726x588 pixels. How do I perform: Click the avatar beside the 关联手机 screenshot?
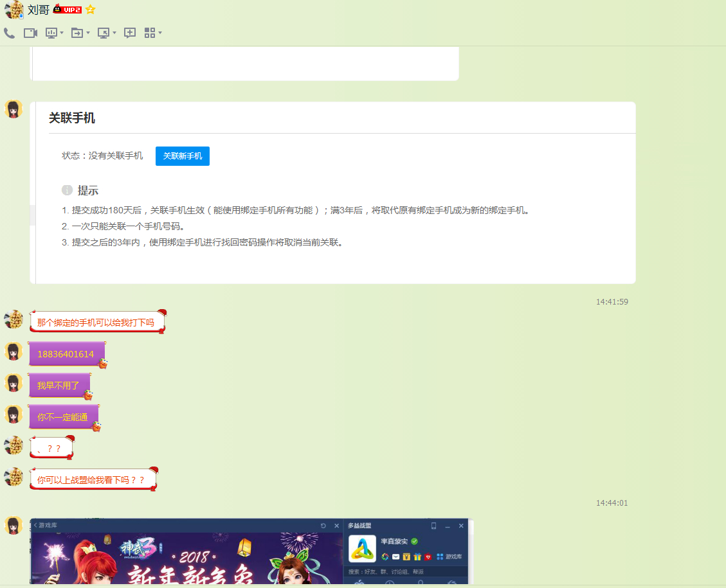14,110
